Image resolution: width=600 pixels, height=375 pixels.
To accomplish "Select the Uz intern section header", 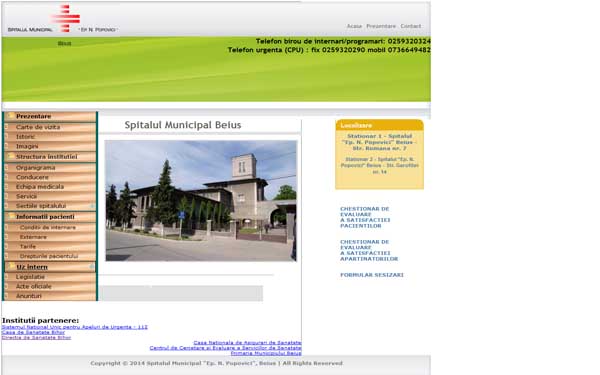I will [x=50, y=267].
